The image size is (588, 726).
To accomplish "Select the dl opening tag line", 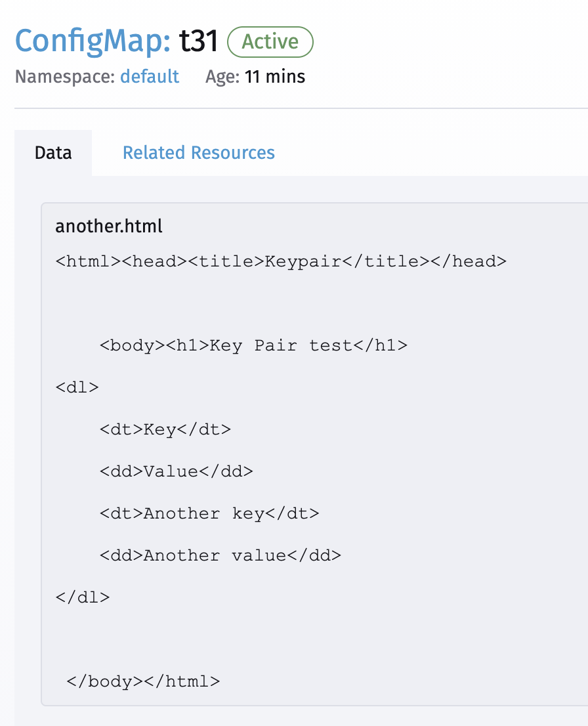I will click(x=77, y=387).
